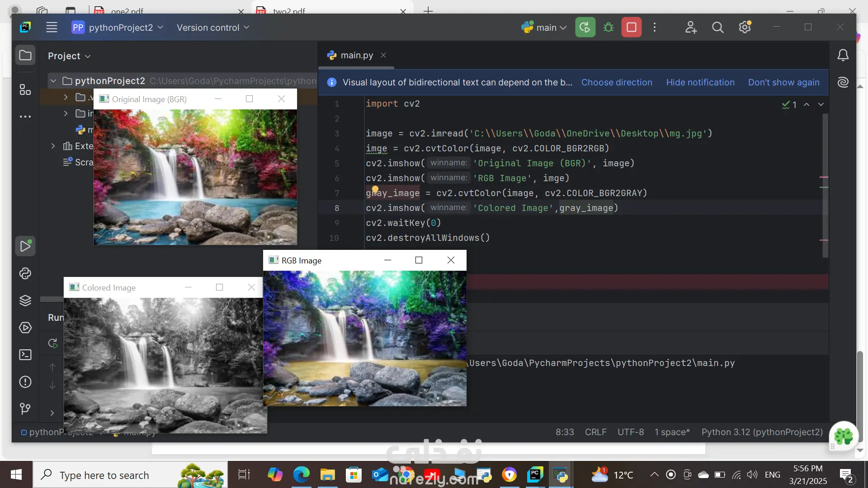Viewport: 868px width, 488px height.
Task: Open the Terminal tool window
Action: (25, 355)
